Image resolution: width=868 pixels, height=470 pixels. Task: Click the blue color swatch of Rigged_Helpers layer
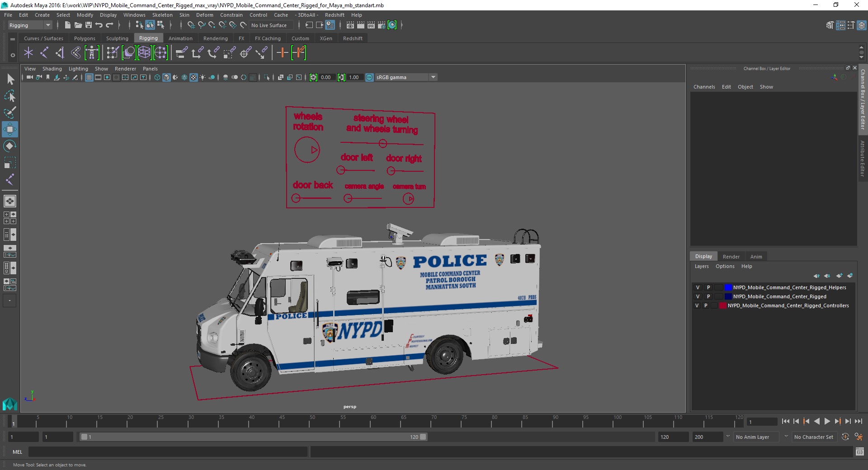(x=728, y=287)
